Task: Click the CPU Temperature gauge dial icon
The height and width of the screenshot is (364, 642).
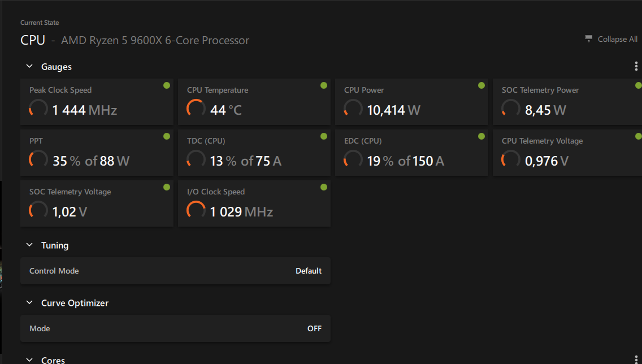Action: 196,109
